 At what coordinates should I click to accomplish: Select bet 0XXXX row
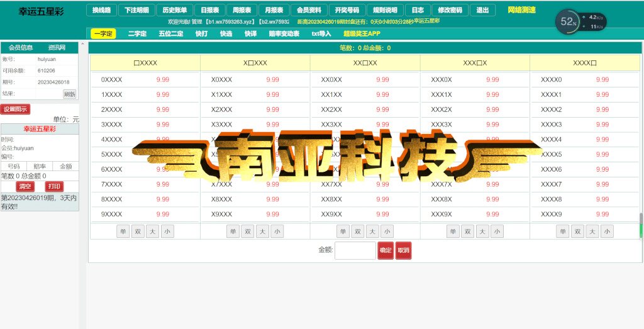(145, 80)
